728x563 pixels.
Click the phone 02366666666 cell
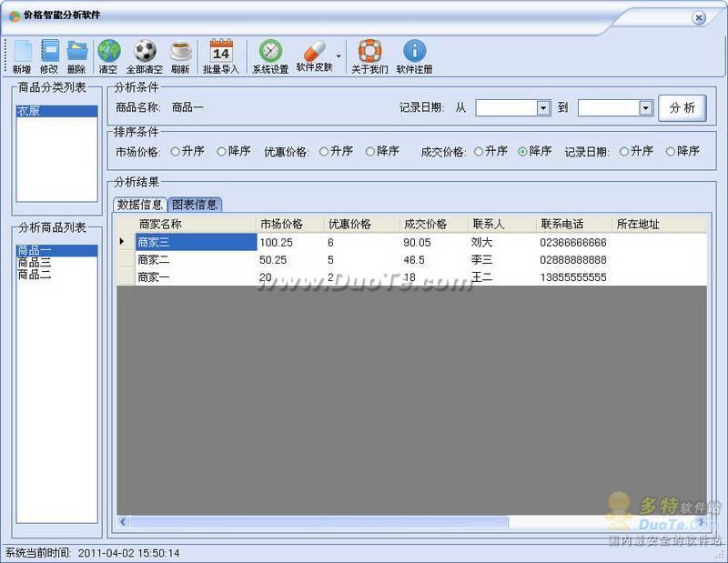pyautogui.click(x=575, y=242)
